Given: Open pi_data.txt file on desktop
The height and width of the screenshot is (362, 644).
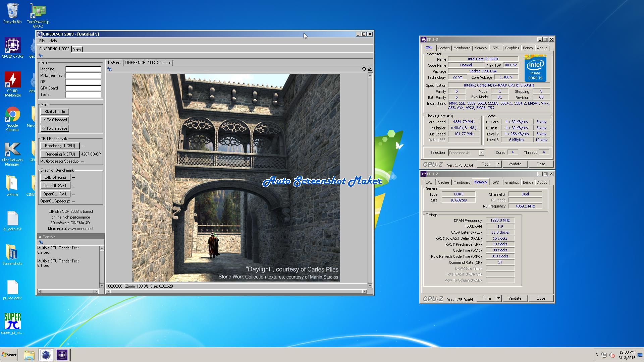Looking at the screenshot, I should point(12,221).
